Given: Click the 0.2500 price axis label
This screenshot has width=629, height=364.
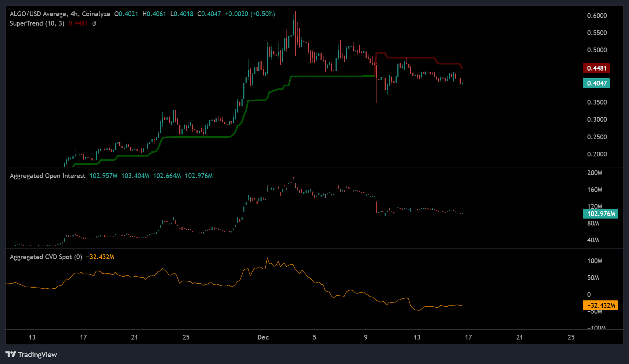Looking at the screenshot, I should click(597, 137).
